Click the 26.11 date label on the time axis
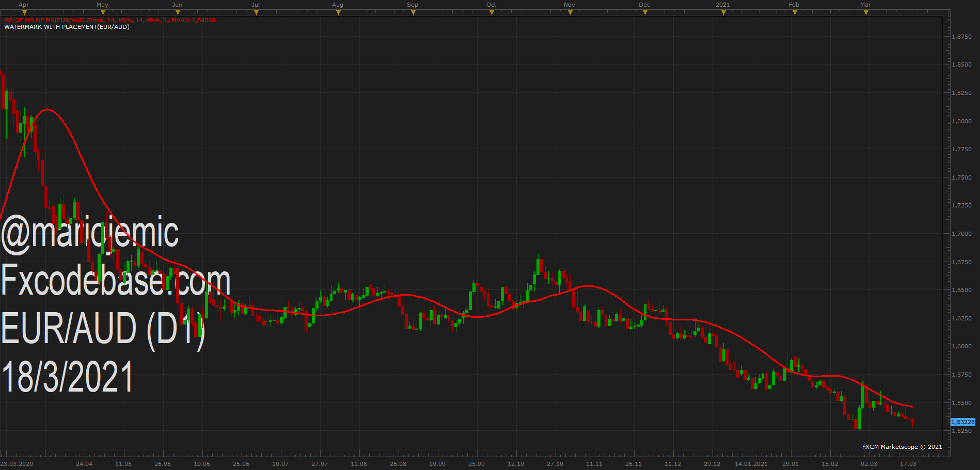 634,464
